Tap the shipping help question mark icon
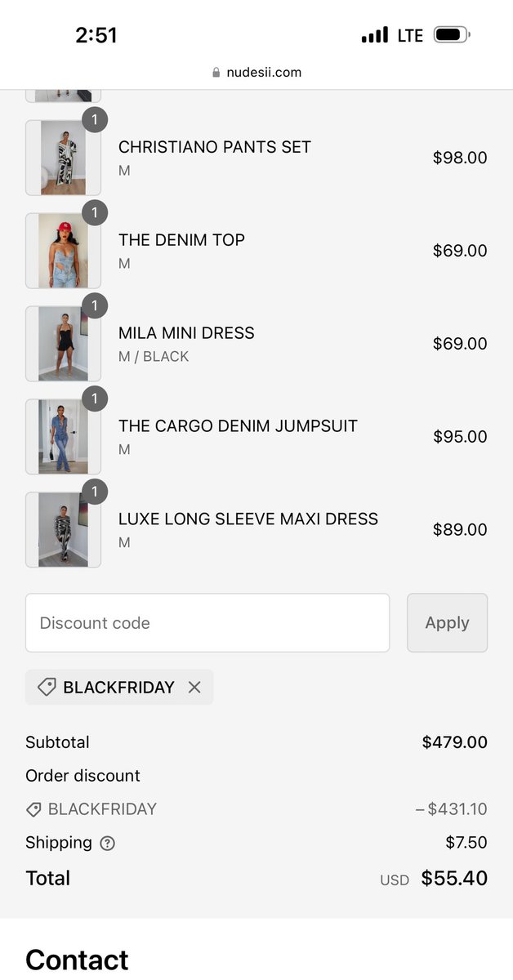This screenshot has width=513, height=980. click(x=107, y=844)
